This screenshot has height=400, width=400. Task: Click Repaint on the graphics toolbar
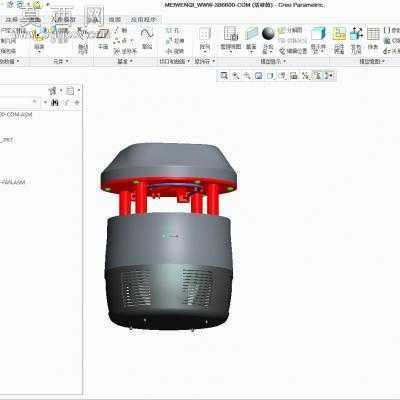pos(259,76)
